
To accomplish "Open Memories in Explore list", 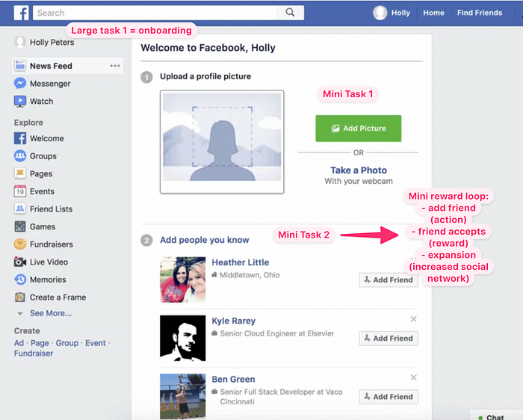I will [x=48, y=280].
